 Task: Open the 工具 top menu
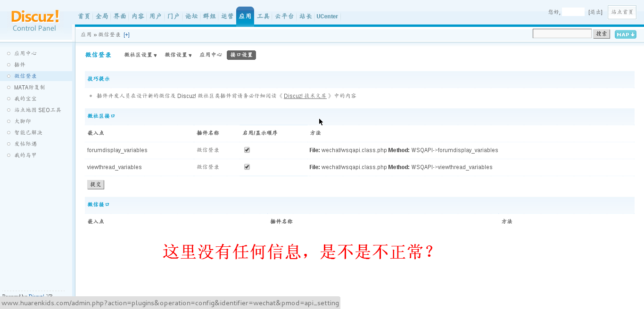click(263, 16)
